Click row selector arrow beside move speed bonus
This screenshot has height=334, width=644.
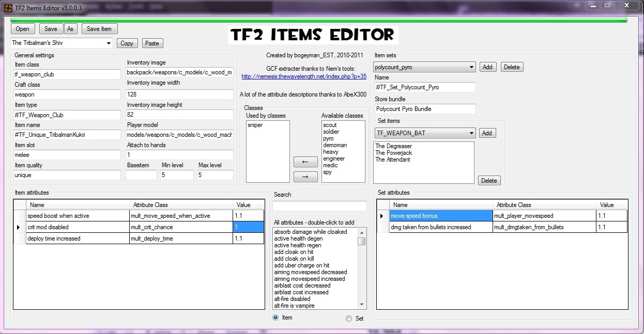point(382,216)
